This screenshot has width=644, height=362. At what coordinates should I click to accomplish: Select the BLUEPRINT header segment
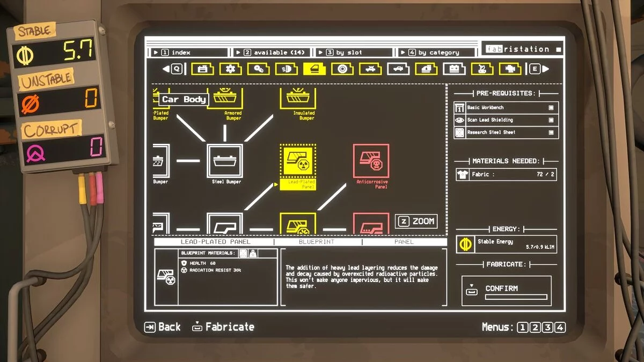316,242
